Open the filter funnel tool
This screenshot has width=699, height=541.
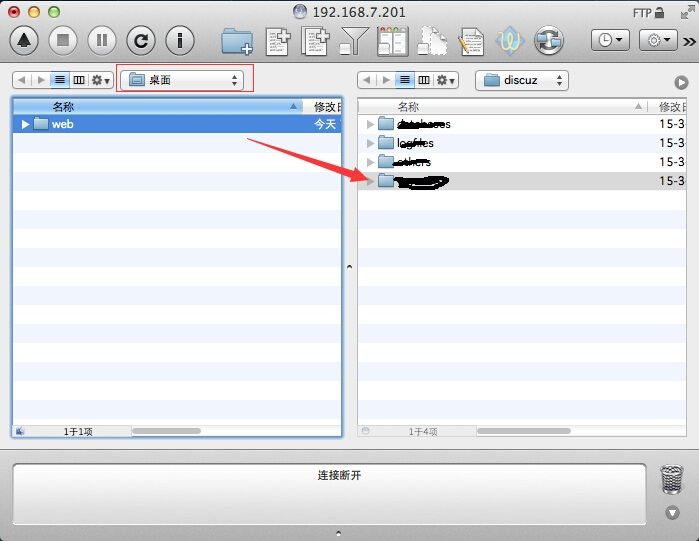coord(354,41)
